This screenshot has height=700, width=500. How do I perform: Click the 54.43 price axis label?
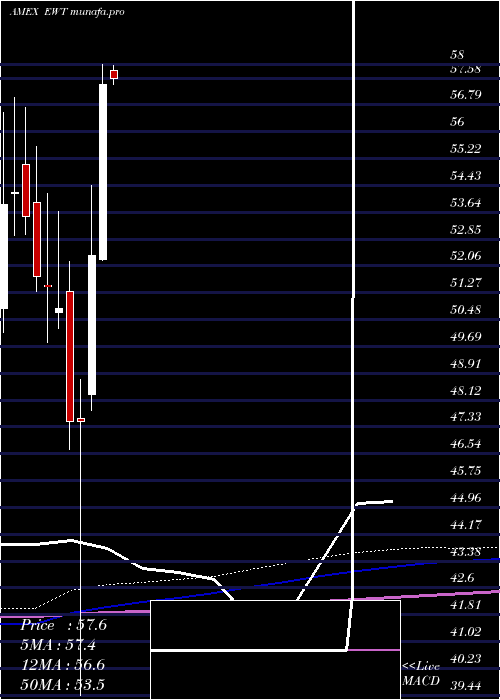tap(466, 176)
